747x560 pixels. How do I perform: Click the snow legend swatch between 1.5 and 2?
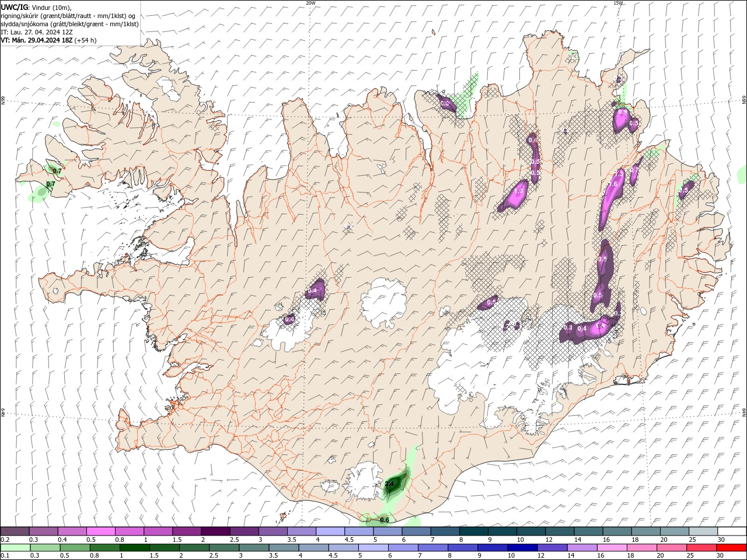pyautogui.click(x=187, y=531)
